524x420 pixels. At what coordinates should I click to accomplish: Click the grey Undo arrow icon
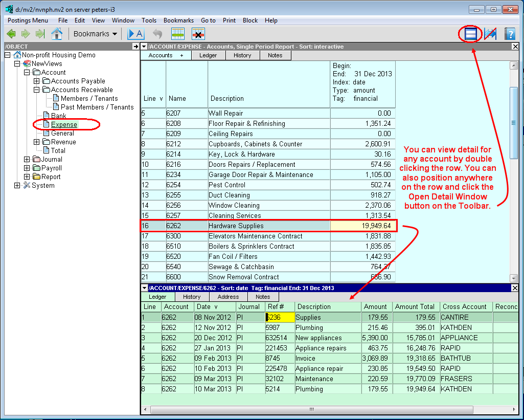(157, 34)
